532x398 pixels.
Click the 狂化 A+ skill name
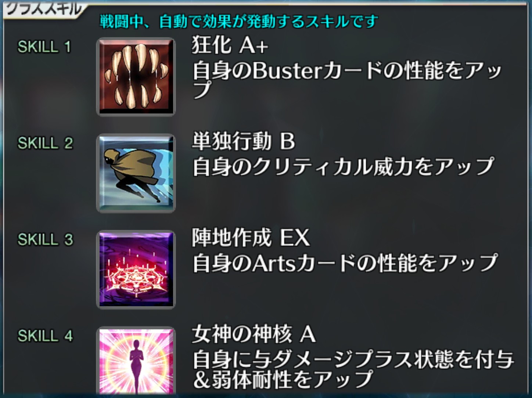230,45
